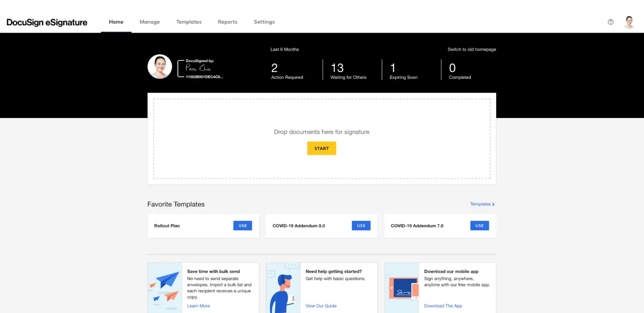
Task: Click the yellow START button
Action: (x=322, y=148)
